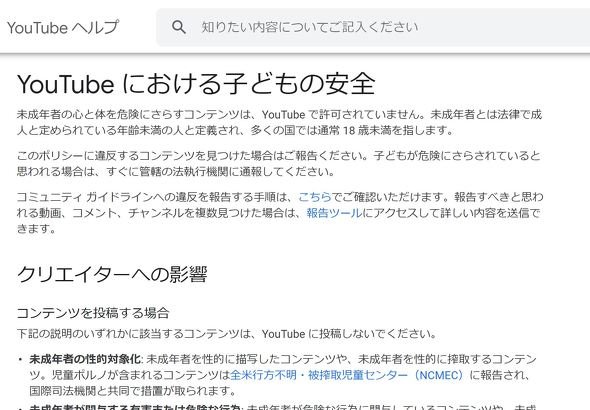Click the heading クリエイターへの影響
The image size is (590, 410).
click(112, 274)
